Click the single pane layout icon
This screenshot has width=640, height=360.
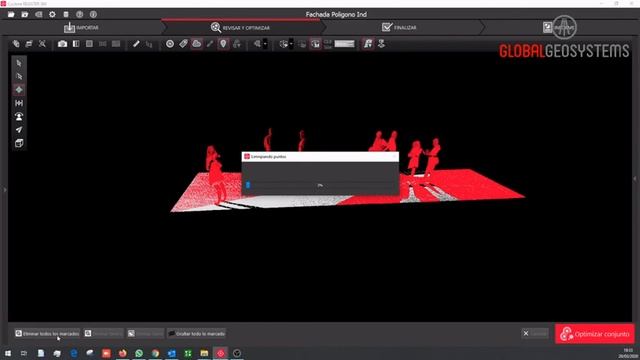(x=89, y=44)
